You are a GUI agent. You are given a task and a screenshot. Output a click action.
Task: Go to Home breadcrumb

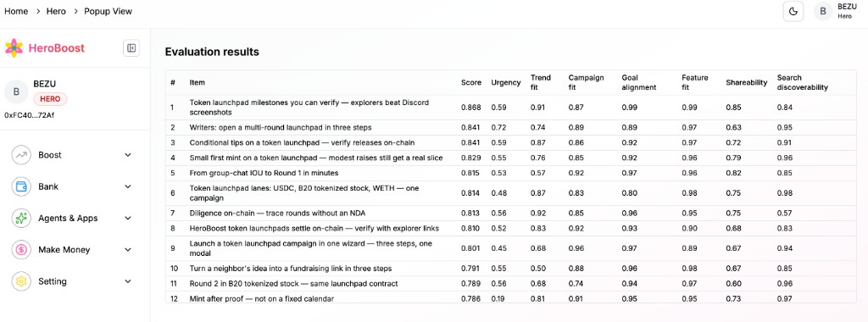pos(16,11)
